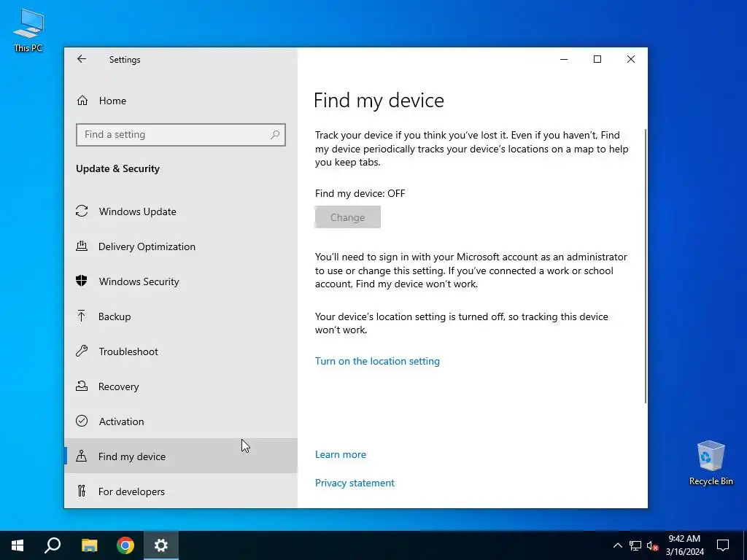
Task: Open the Activation page
Action: 181,421
